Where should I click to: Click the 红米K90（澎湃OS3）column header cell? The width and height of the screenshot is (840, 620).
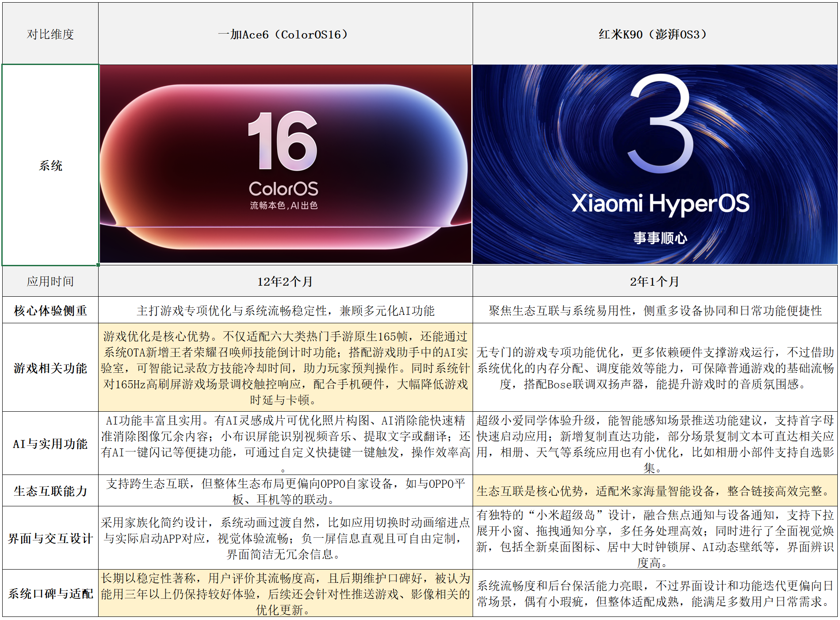coord(655,34)
